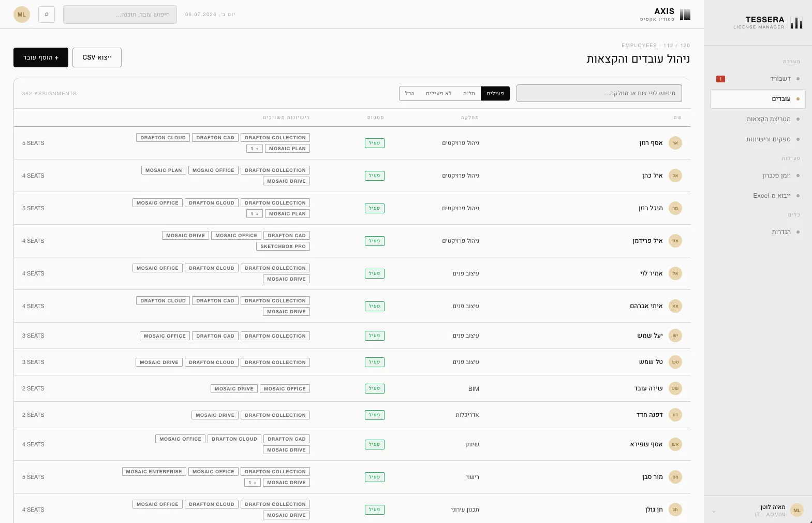Open avatar of דפנה חדד row
The width and height of the screenshot is (812, 523).
tap(675, 415)
